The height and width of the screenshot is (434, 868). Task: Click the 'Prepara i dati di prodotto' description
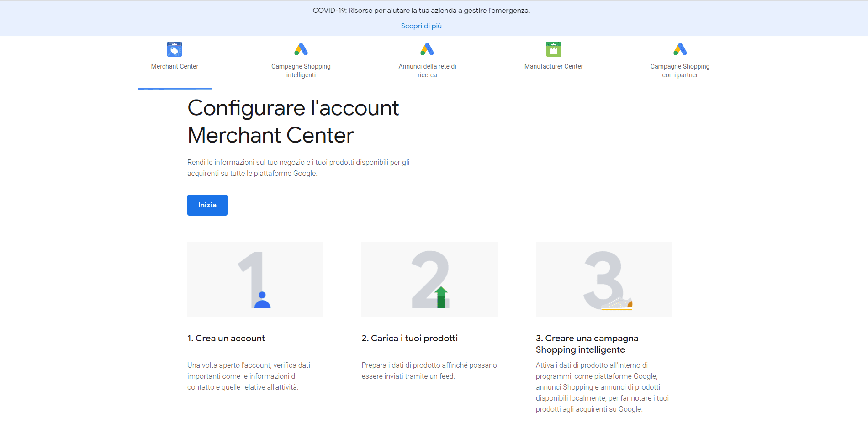click(x=429, y=370)
